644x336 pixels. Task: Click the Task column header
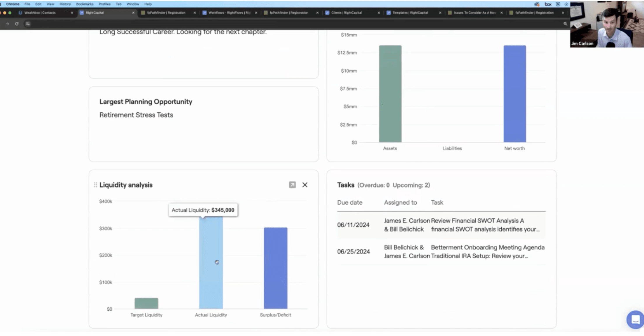click(x=437, y=202)
